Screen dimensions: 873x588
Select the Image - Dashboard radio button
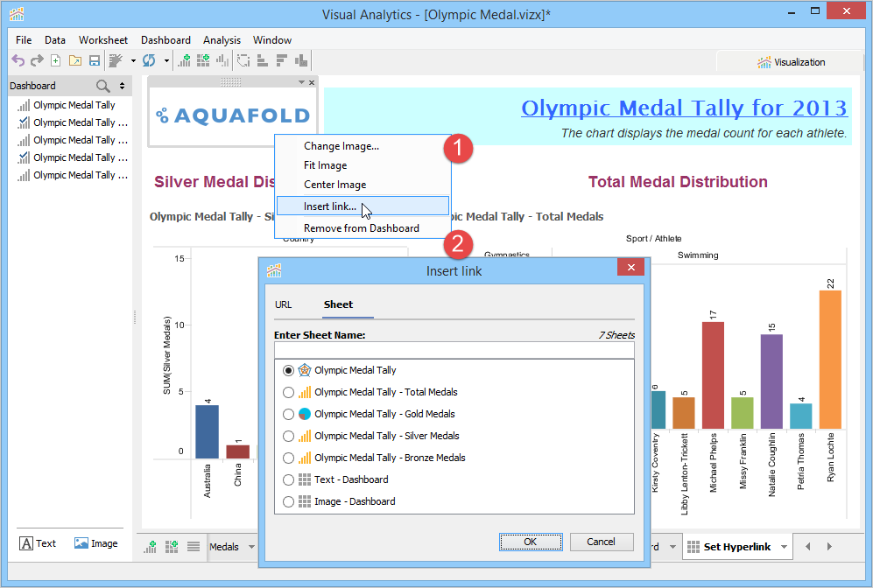coord(288,501)
